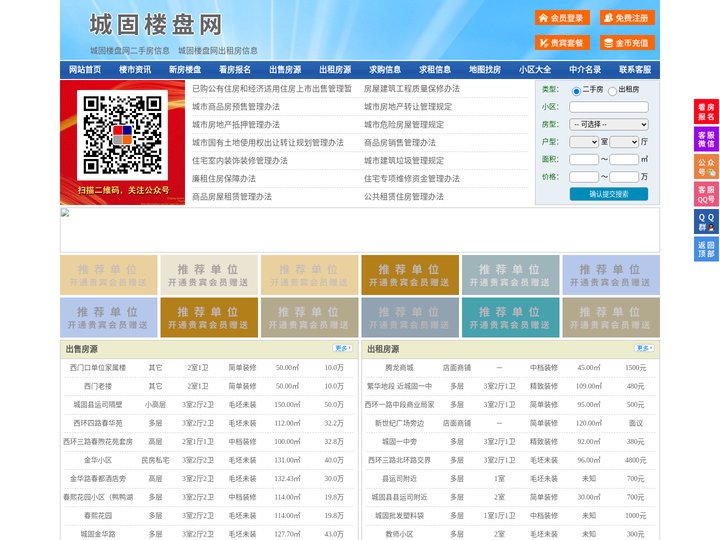Screen dimensions: 720x540
Task: Open 商品房屋租赁管理办法 link
Action: [232, 197]
